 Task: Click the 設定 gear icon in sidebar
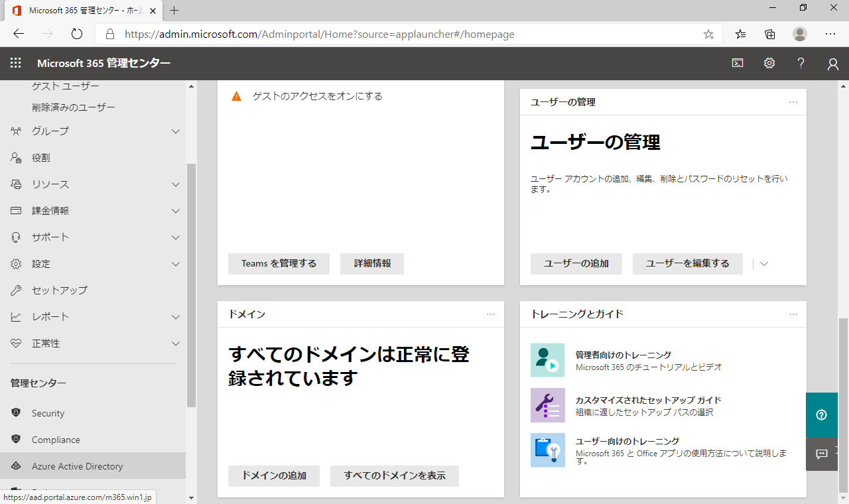pos(17,264)
